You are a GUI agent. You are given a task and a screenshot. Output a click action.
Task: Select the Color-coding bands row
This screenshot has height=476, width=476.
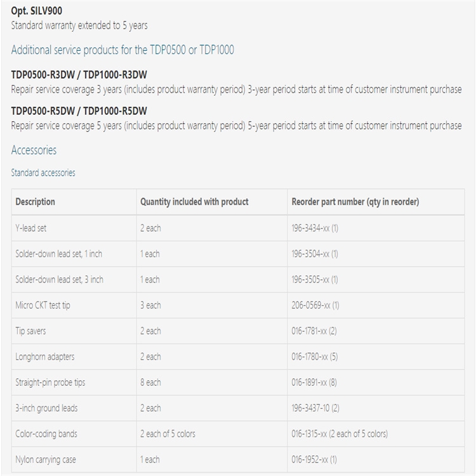point(46,433)
